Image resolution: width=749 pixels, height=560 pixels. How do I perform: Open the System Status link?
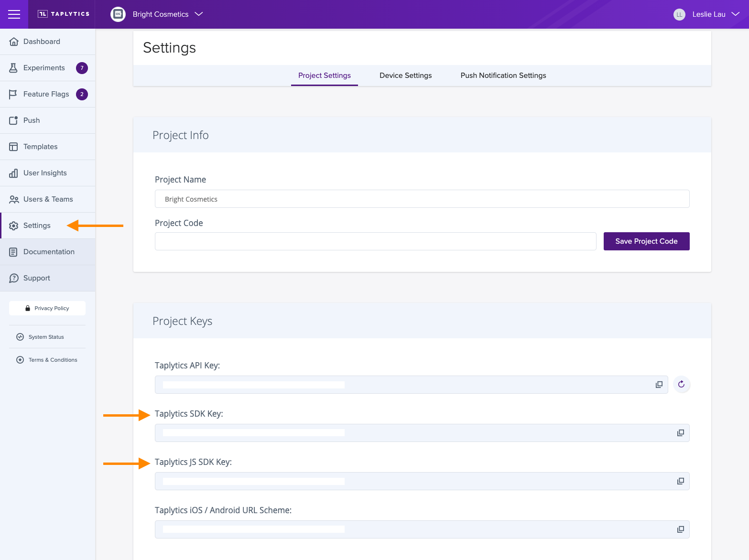(x=46, y=337)
